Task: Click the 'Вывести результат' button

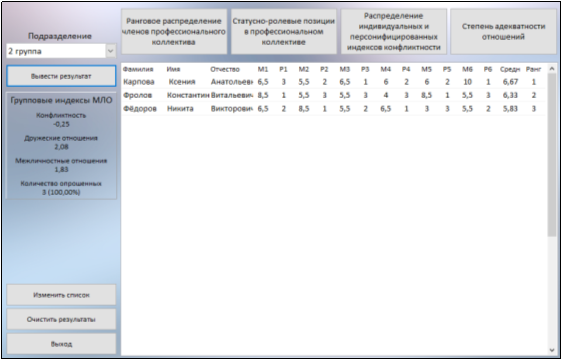Action: click(61, 76)
